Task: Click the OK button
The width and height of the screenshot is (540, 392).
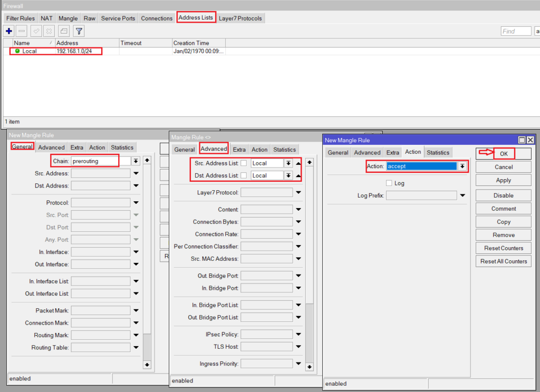Action: click(x=504, y=154)
